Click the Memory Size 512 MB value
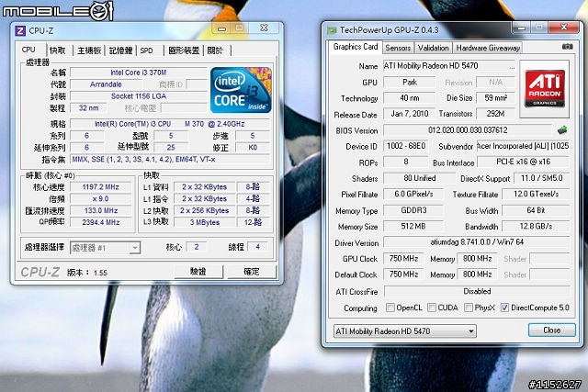The image size is (588, 392). [x=413, y=226]
